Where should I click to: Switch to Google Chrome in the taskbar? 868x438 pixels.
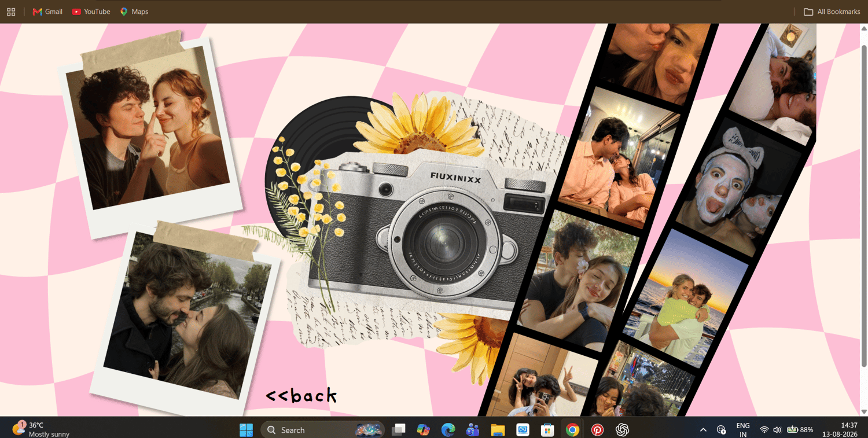pyautogui.click(x=572, y=430)
